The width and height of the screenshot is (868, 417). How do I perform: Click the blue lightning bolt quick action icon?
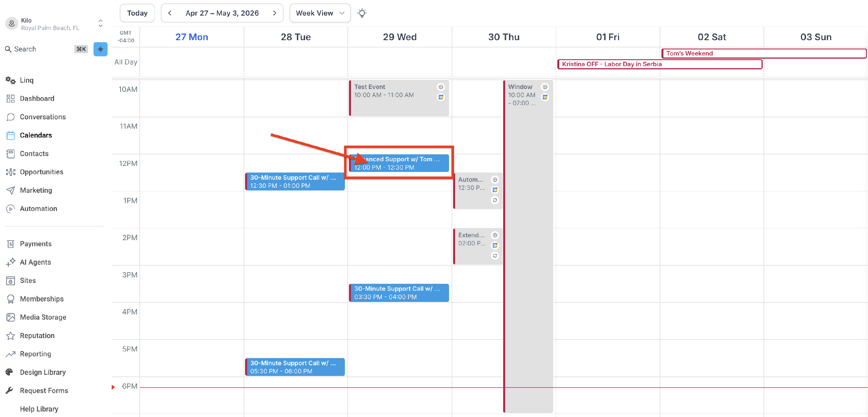coord(100,49)
